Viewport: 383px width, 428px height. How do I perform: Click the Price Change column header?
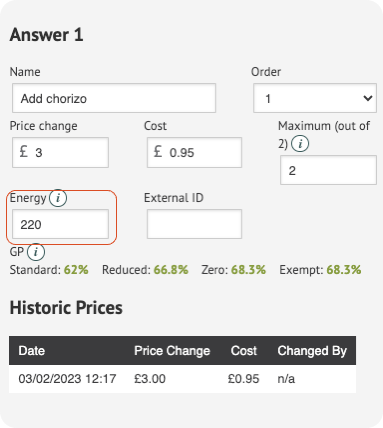[172, 351]
